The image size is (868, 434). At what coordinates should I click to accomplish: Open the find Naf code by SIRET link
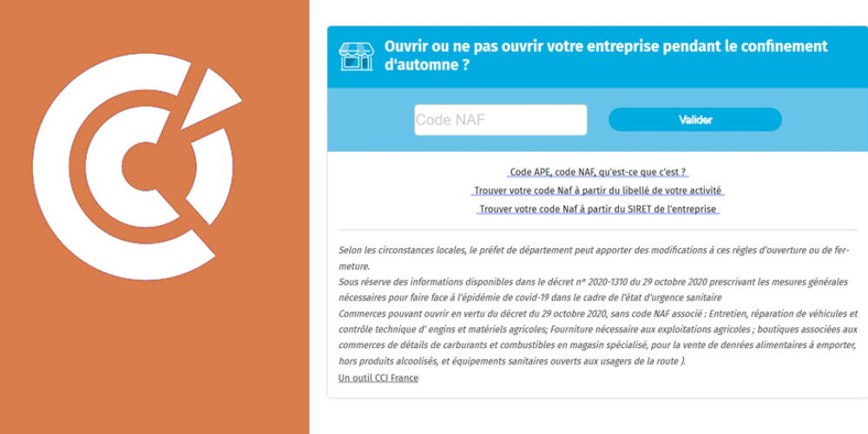[x=598, y=208]
